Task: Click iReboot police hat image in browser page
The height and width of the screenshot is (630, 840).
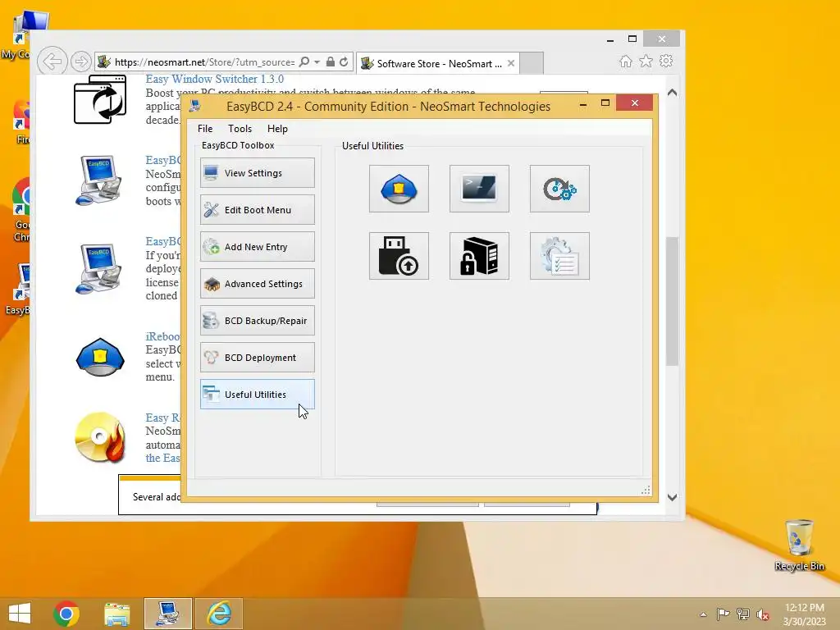Action: pyautogui.click(x=100, y=357)
